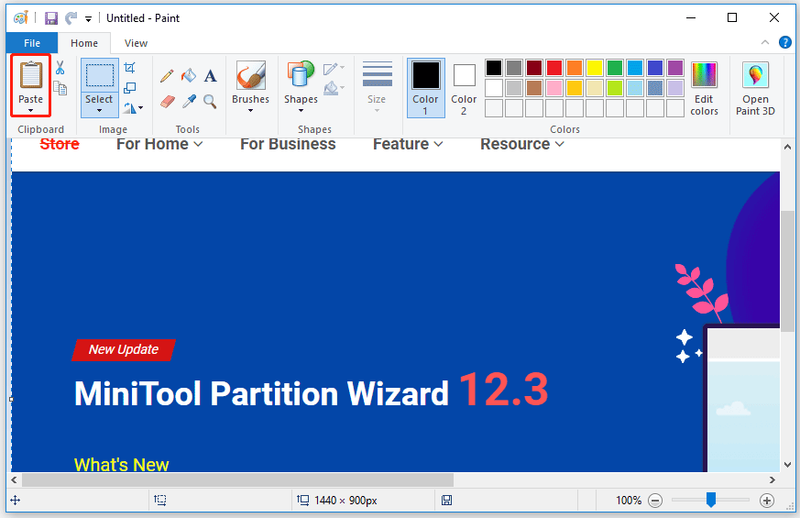Expand Customize Quick Access Toolbar arrow

point(88,19)
